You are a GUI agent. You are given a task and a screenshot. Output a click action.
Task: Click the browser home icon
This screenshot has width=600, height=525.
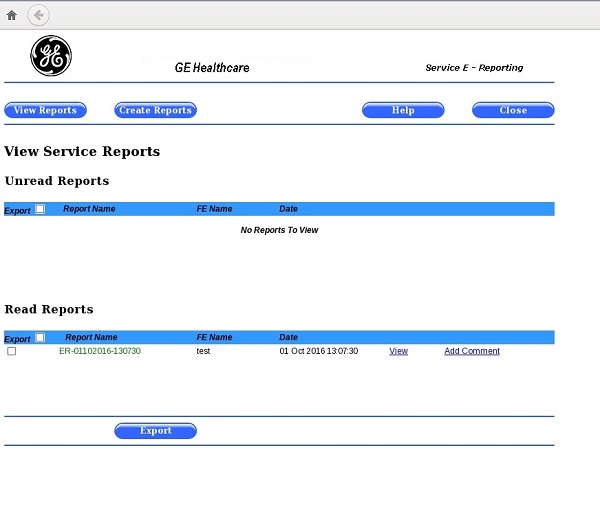[x=12, y=15]
